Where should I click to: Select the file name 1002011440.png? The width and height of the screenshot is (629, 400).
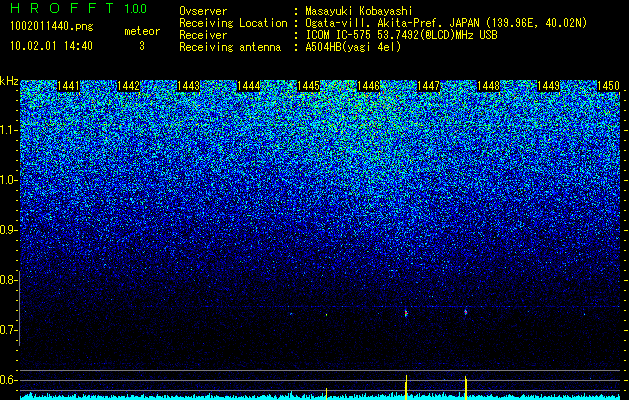click(x=51, y=27)
